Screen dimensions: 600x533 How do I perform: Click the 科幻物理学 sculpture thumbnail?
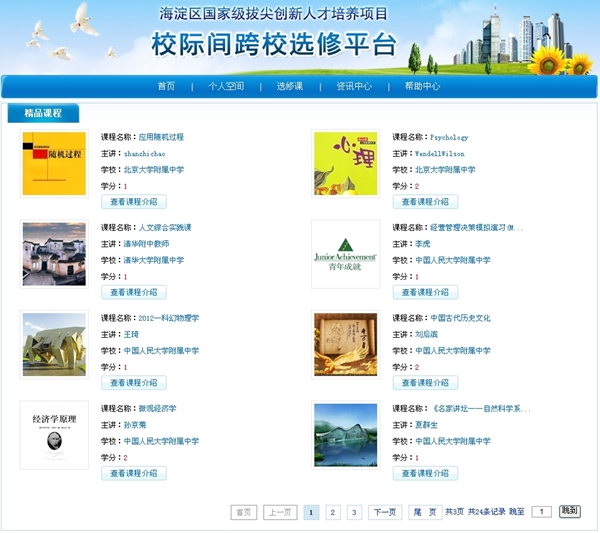coord(54,344)
